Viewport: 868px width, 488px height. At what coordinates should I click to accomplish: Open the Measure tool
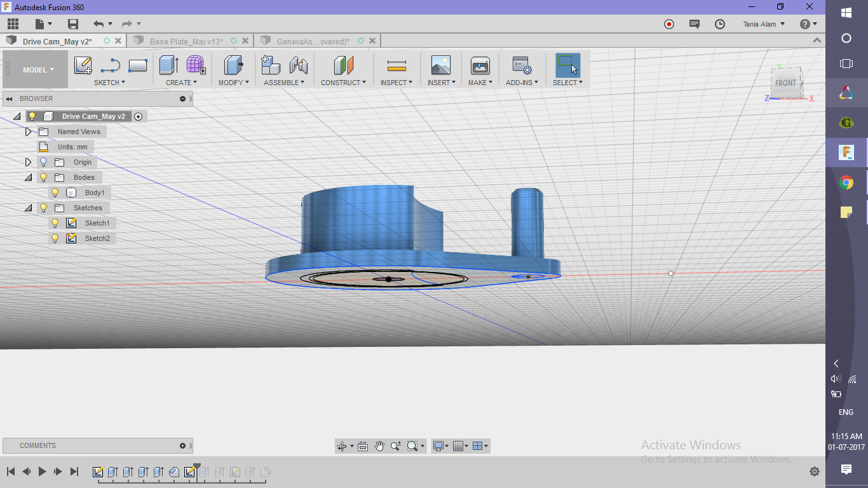click(x=397, y=65)
